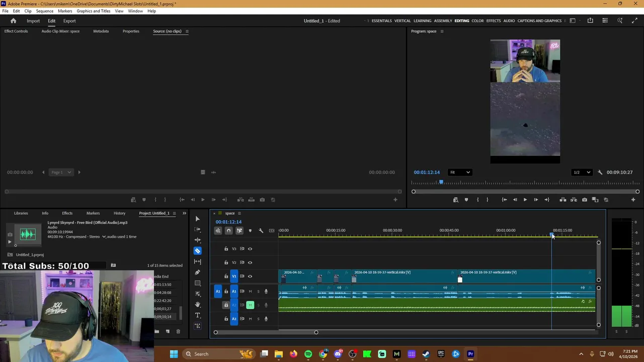Screen dimensions: 644x362
Task: Open timeline display settings wrench
Action: (261, 231)
